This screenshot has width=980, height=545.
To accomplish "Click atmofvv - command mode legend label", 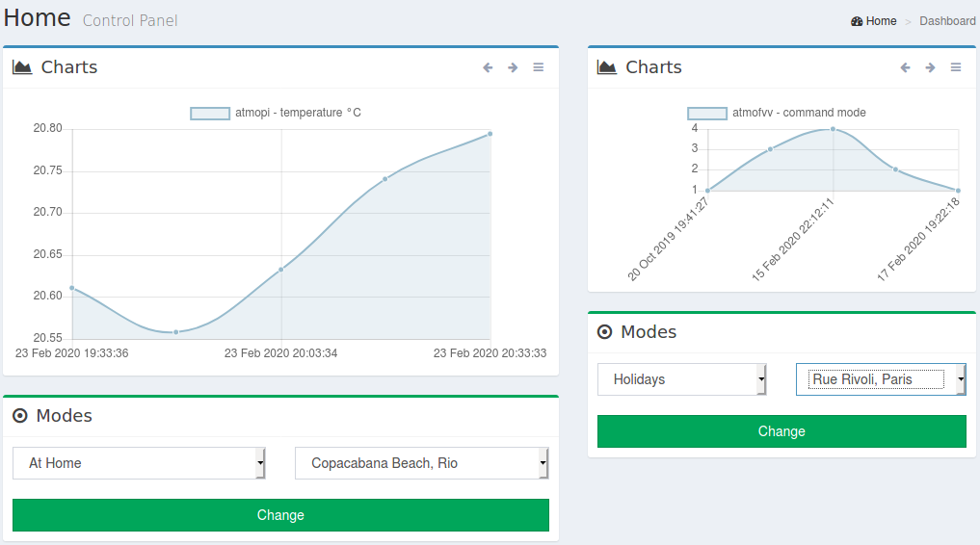I will pyautogui.click(x=800, y=113).
